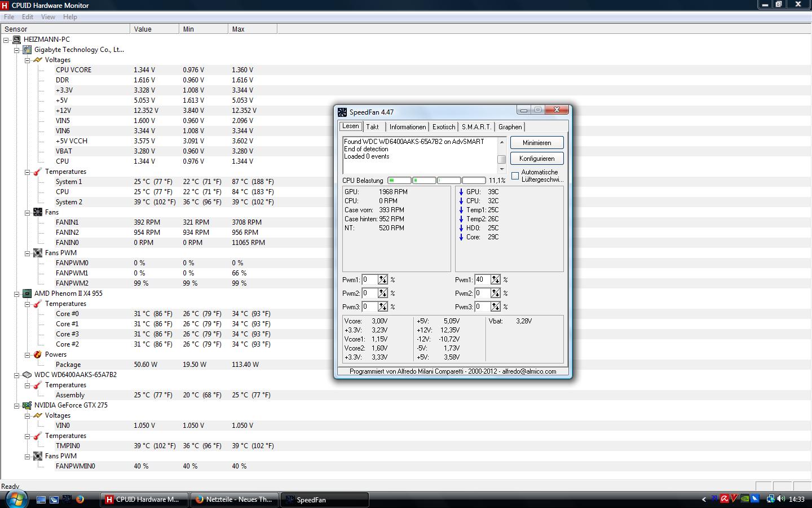Click the Voltages icon under NVIDIA GeForce

(38, 415)
